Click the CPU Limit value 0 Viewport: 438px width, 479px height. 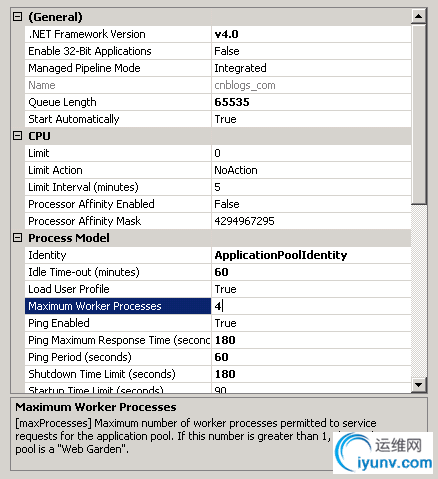click(x=311, y=153)
